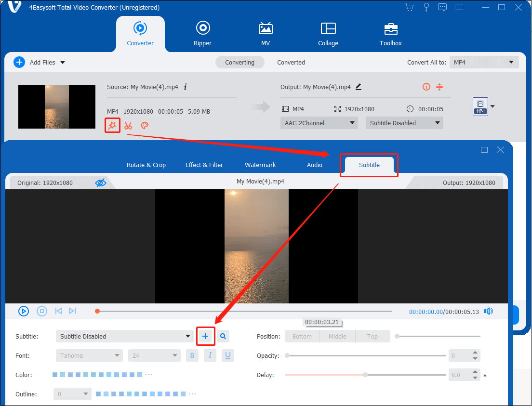Select the Subtitle tab
532x406 pixels.
(369, 165)
